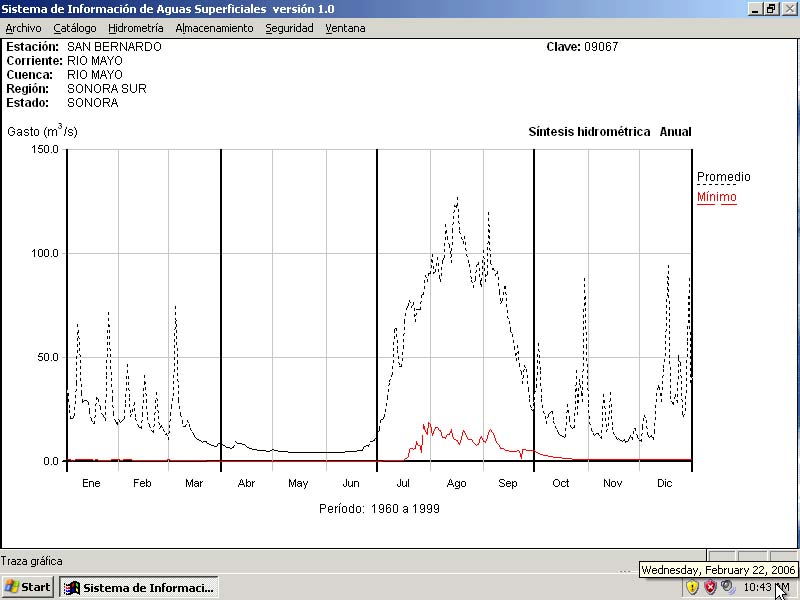Open the Hidrometría menu
Image resolution: width=800 pixels, height=600 pixels.
pyautogui.click(x=136, y=28)
